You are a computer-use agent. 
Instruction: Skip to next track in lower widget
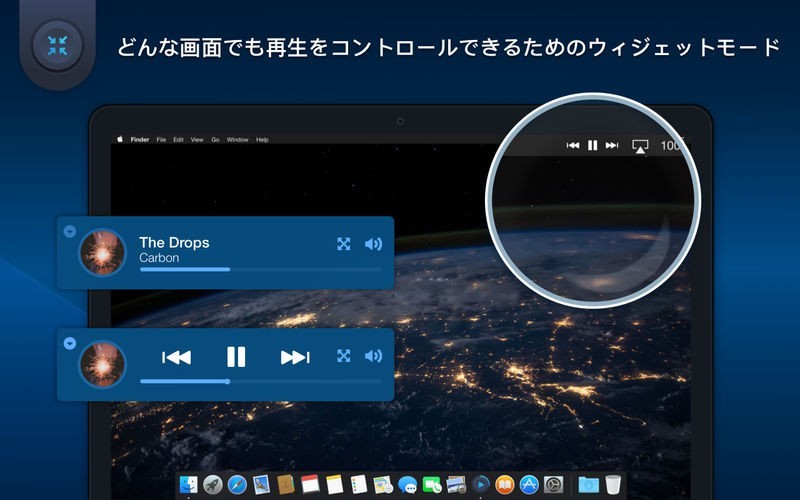pyautogui.click(x=294, y=357)
